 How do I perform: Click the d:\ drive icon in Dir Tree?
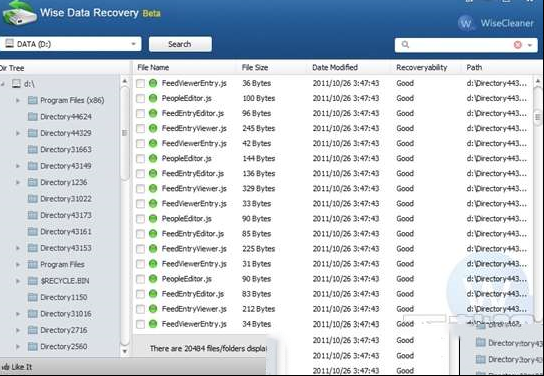click(16, 84)
